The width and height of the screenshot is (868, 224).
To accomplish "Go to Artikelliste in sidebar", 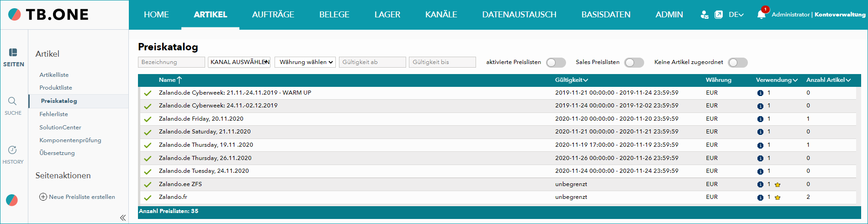I will (54, 75).
